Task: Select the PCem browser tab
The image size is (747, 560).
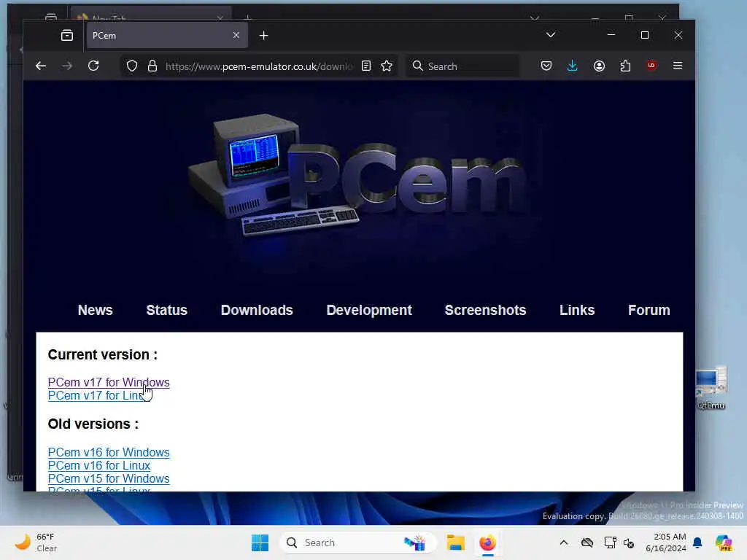Action: [167, 36]
